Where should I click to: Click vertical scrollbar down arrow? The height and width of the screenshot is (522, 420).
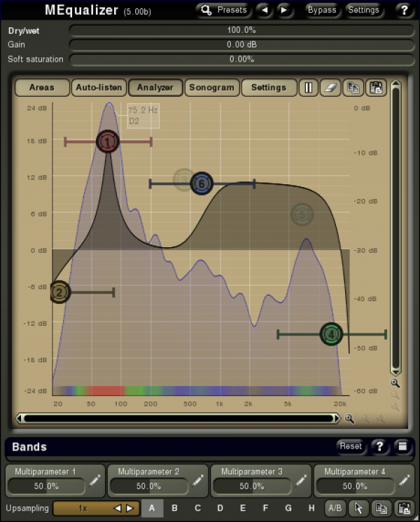(395, 372)
